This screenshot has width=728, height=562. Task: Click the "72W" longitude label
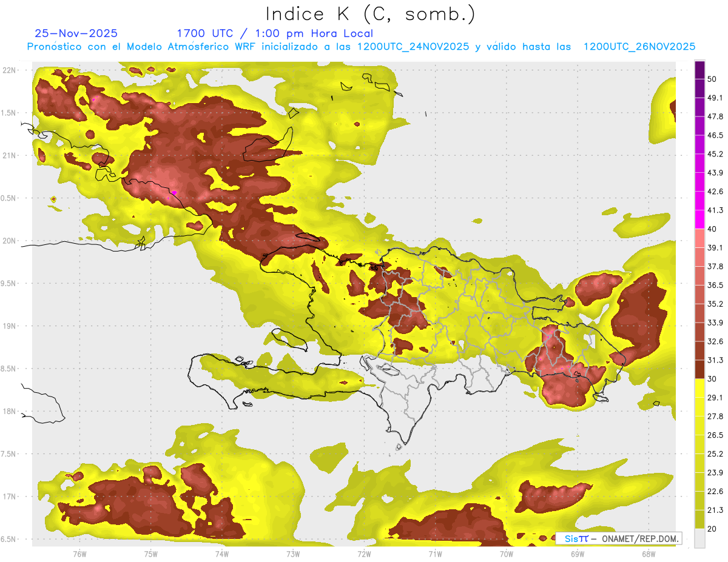pyautogui.click(x=364, y=554)
